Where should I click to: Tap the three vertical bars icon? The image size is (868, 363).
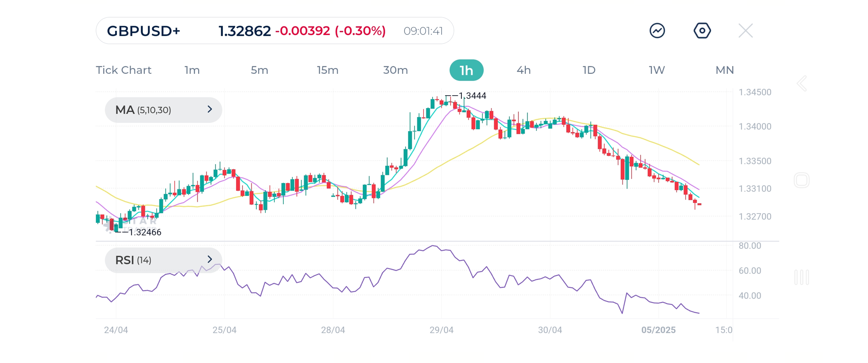pos(802,277)
